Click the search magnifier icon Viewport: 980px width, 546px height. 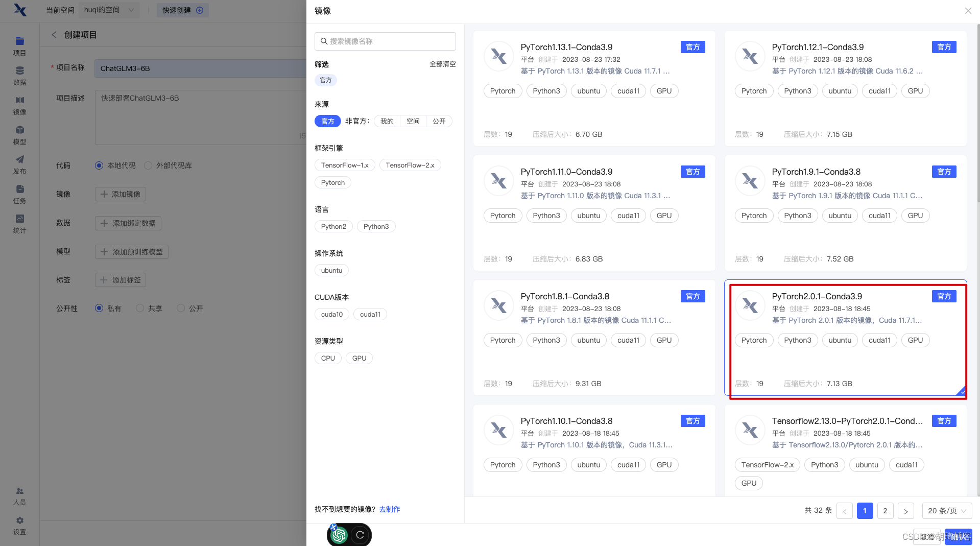click(324, 41)
